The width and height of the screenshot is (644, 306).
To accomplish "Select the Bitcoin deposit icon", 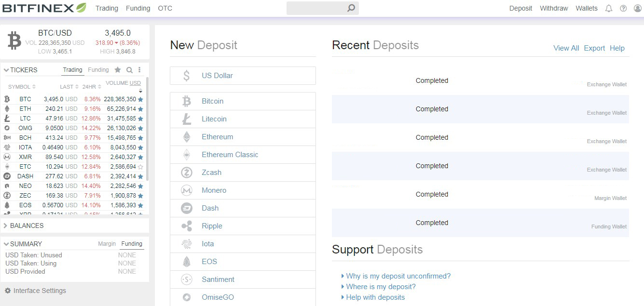I will point(186,101).
